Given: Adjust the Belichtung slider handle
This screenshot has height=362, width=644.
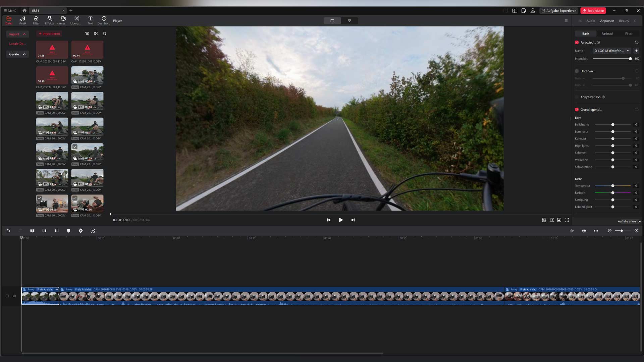Looking at the screenshot, I should click(613, 125).
